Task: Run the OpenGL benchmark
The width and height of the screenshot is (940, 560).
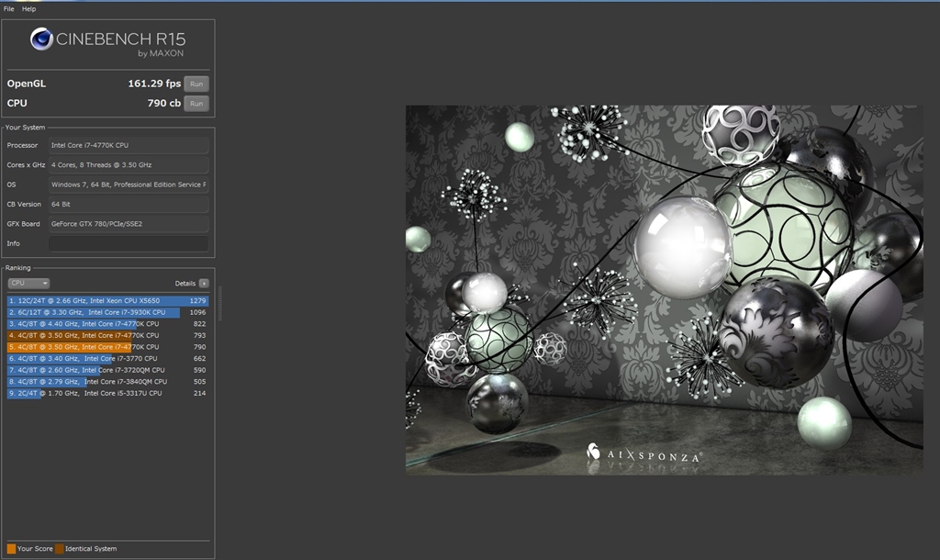Action: (x=196, y=84)
